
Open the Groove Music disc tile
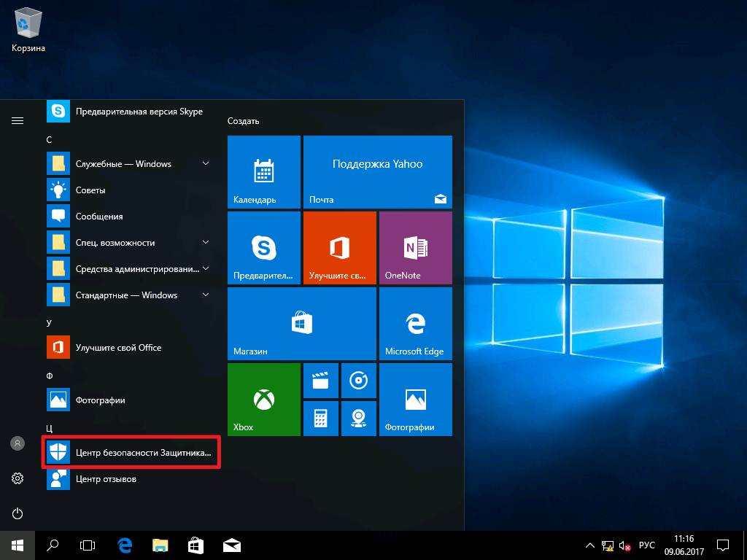(359, 380)
